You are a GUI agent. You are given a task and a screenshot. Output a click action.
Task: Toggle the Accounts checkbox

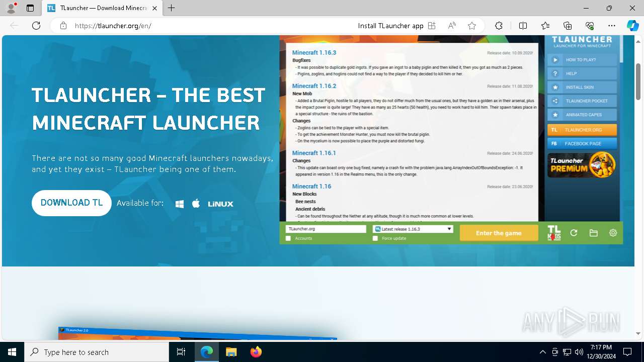288,238
